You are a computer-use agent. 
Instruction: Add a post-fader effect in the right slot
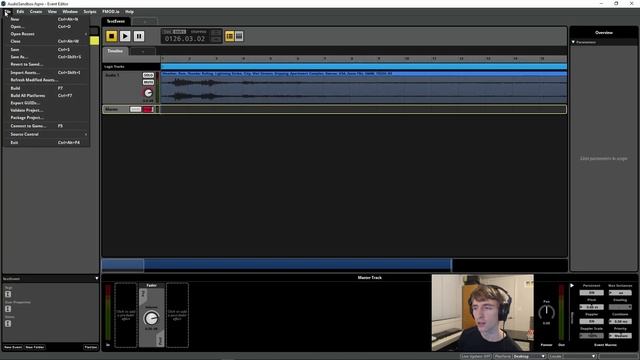coord(177,315)
